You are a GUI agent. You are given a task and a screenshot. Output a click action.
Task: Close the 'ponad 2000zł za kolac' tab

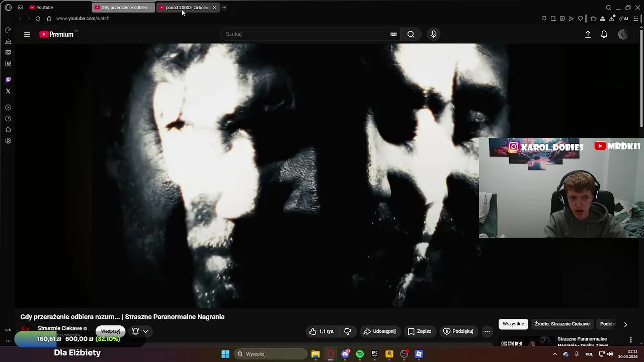pyautogui.click(x=214, y=8)
